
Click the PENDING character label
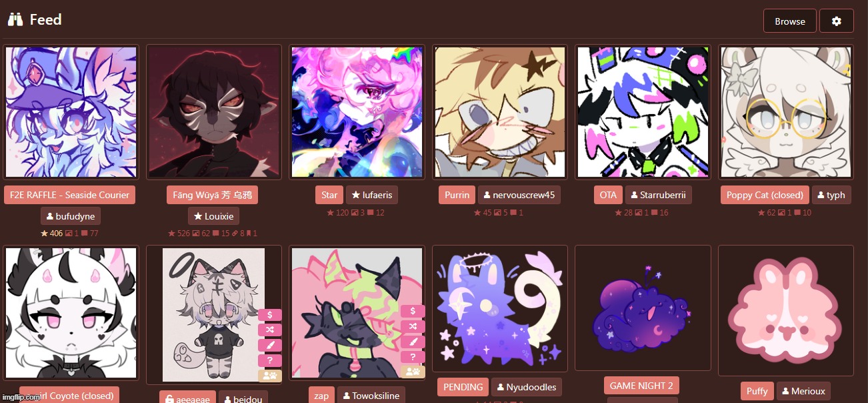point(463,387)
